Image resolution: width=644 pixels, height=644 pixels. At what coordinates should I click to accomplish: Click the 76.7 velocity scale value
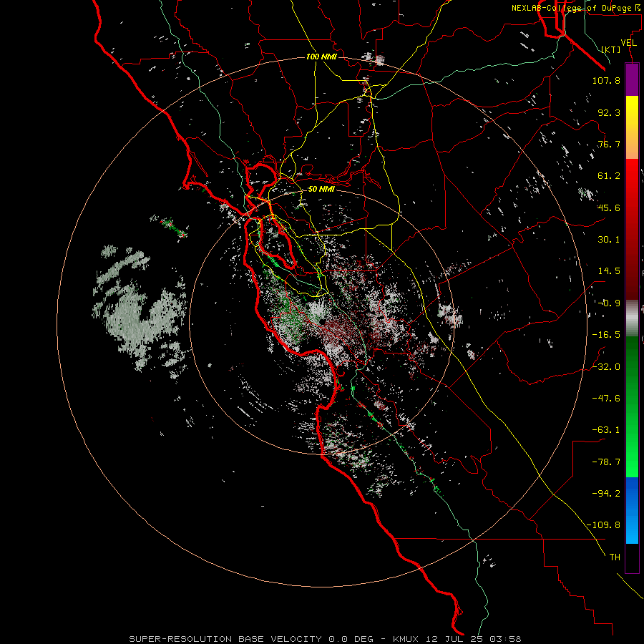pyautogui.click(x=609, y=144)
